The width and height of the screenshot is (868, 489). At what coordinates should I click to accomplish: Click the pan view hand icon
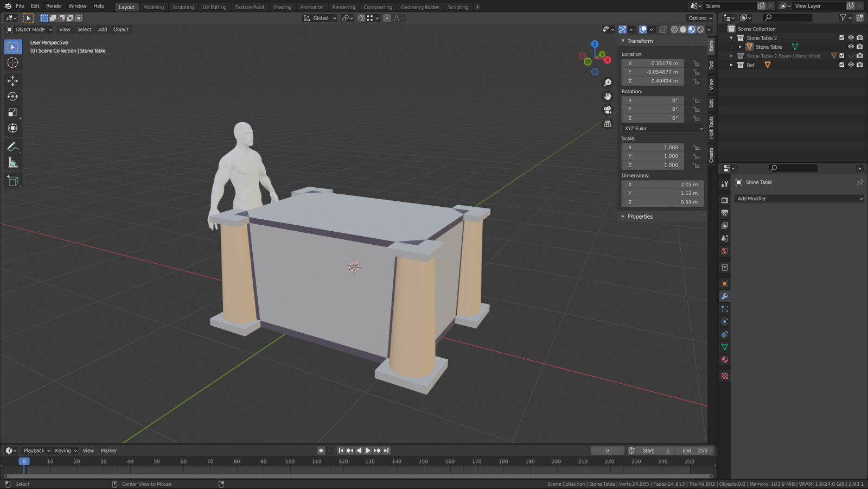(608, 97)
